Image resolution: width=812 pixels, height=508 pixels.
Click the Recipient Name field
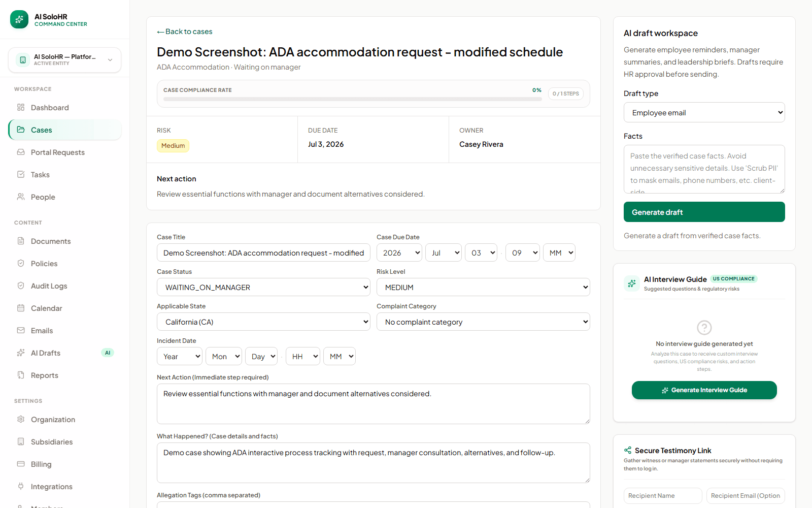tap(663, 496)
